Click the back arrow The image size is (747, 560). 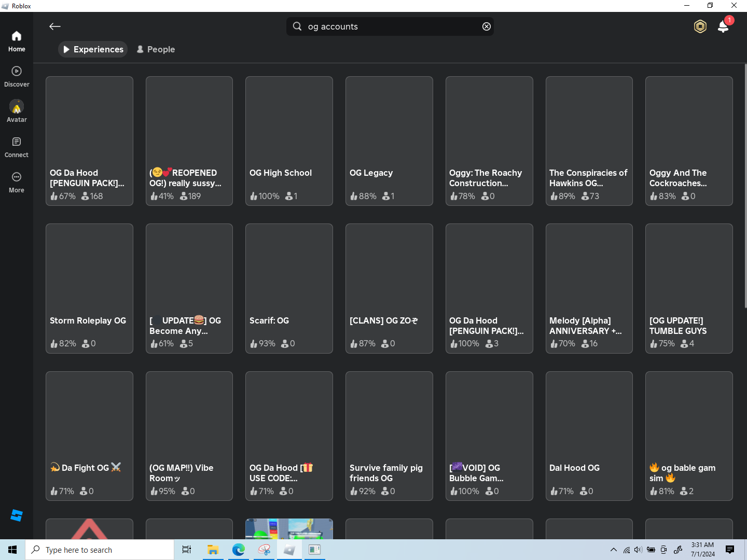(x=55, y=26)
